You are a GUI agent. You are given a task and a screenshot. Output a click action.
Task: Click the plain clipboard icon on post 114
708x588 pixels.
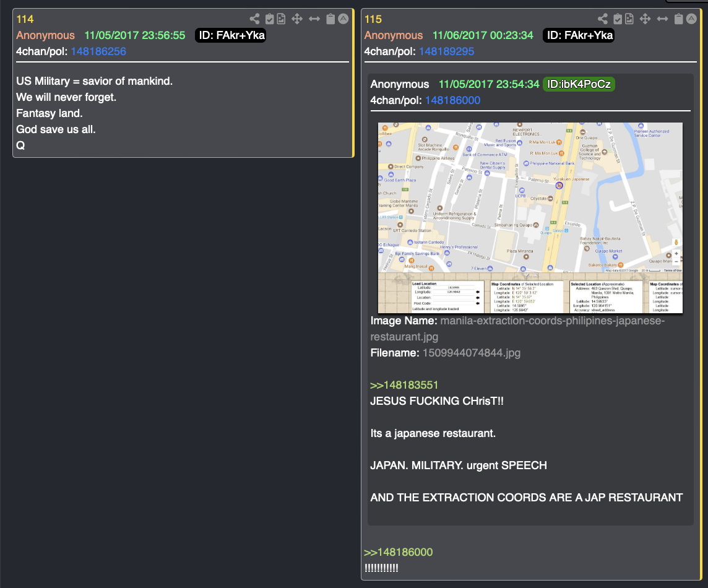330,19
